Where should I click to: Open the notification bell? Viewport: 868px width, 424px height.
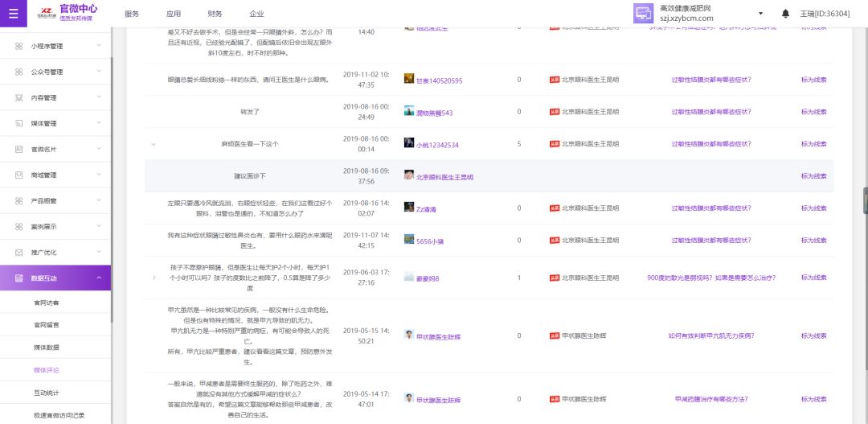click(x=785, y=14)
